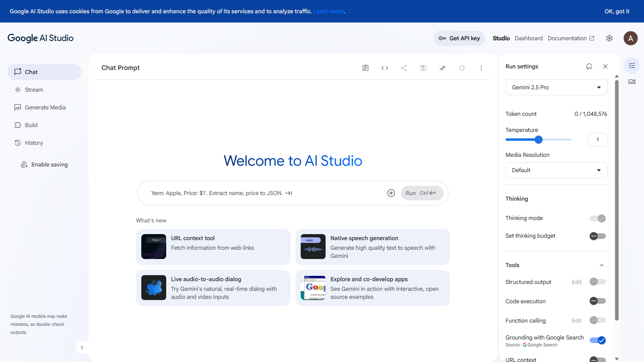
Task: Open the Gemini 2.5 Pro model dropdown
Action: [556, 87]
